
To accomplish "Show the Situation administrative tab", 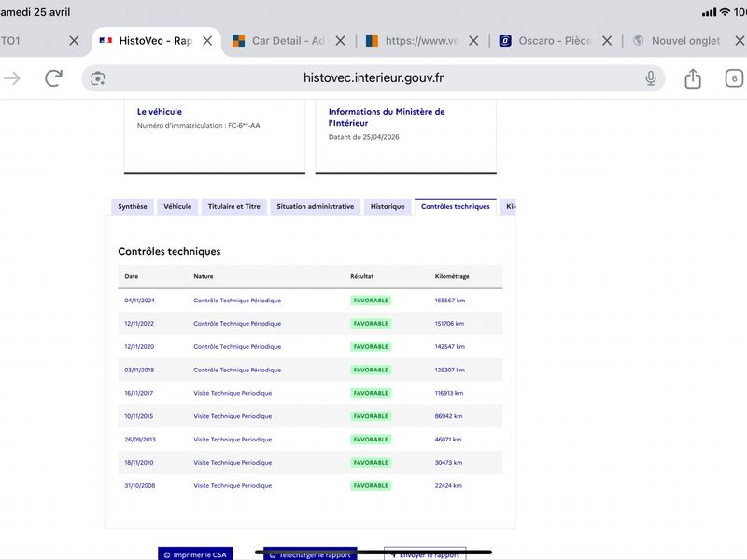I will pos(315,207).
